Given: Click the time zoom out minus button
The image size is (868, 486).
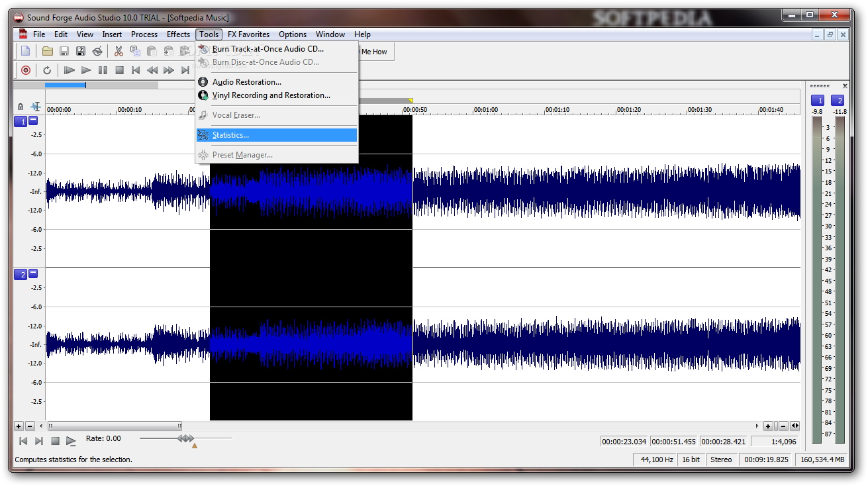Looking at the screenshot, I should click(783, 426).
